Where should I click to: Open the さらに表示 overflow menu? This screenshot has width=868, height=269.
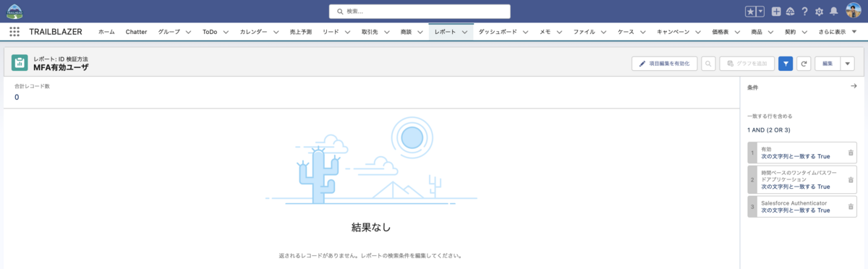(838, 32)
